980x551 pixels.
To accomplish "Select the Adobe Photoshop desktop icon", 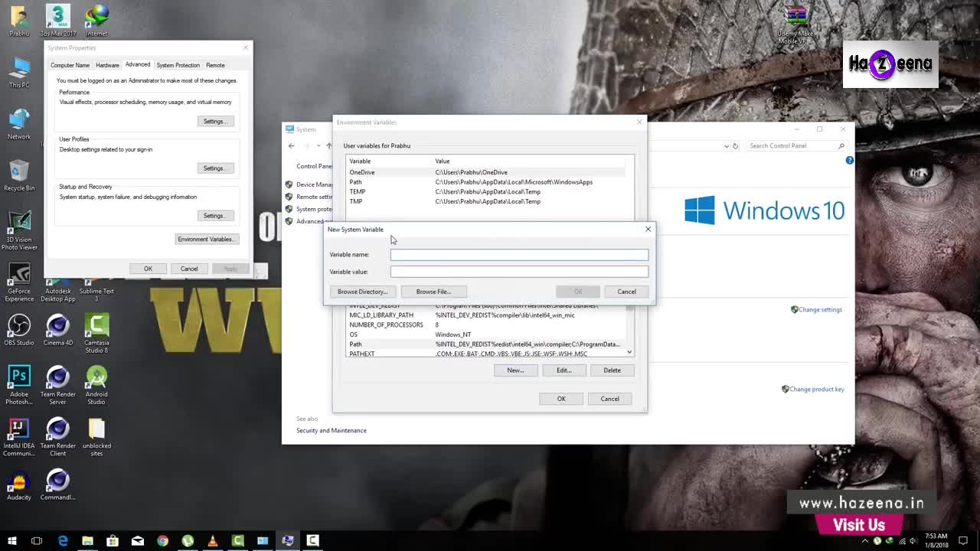I will (x=19, y=385).
